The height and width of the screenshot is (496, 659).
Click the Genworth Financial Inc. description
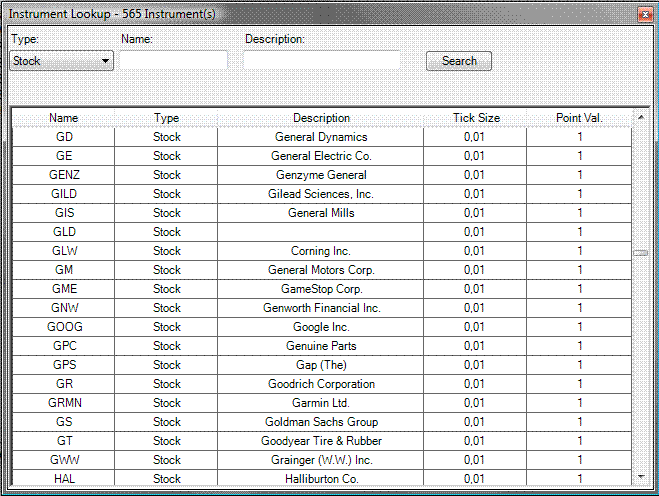321,308
